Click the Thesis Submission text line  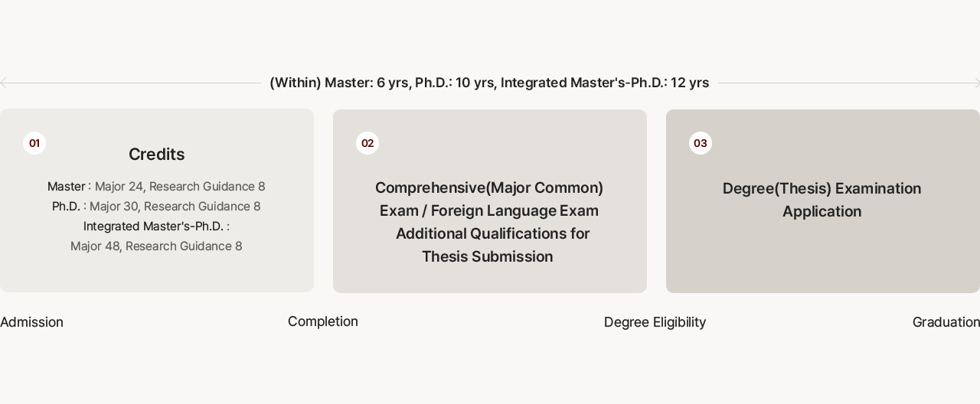(488, 257)
